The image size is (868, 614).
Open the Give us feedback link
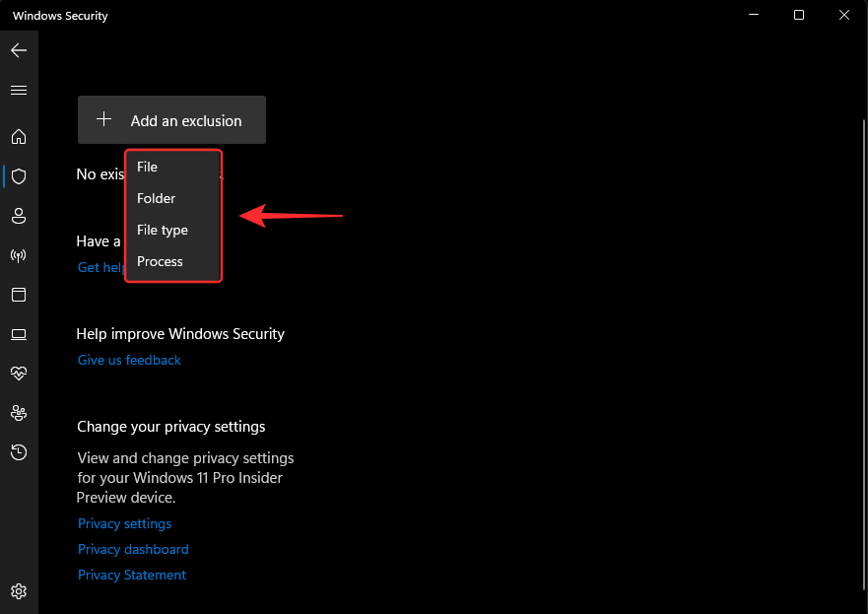pos(129,360)
